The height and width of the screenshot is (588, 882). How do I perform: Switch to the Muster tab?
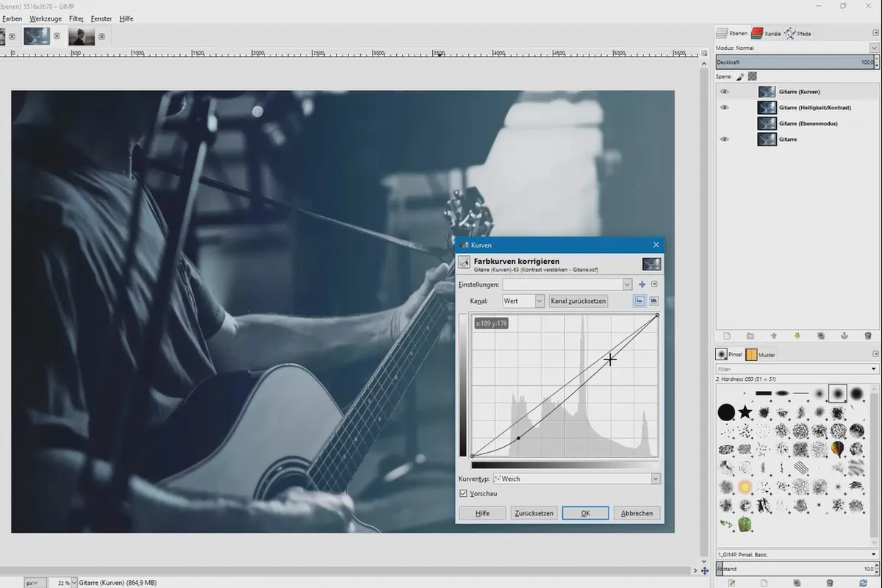tap(761, 354)
